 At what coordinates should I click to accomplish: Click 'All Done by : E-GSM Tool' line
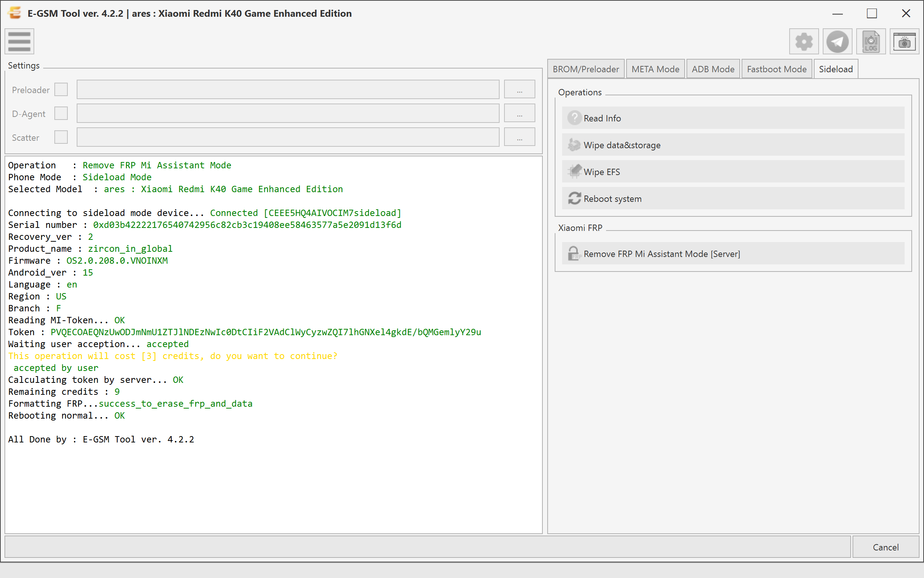[101, 439]
